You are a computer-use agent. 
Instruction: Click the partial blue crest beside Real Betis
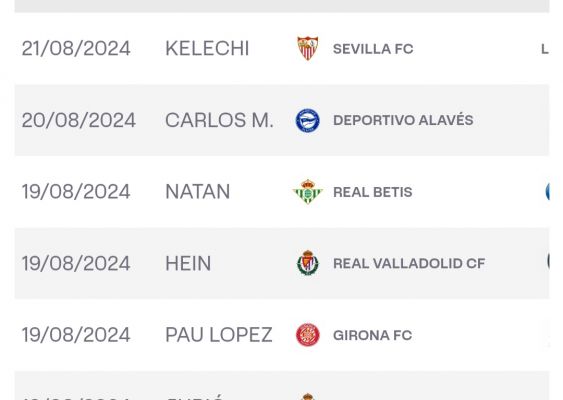[548, 191]
